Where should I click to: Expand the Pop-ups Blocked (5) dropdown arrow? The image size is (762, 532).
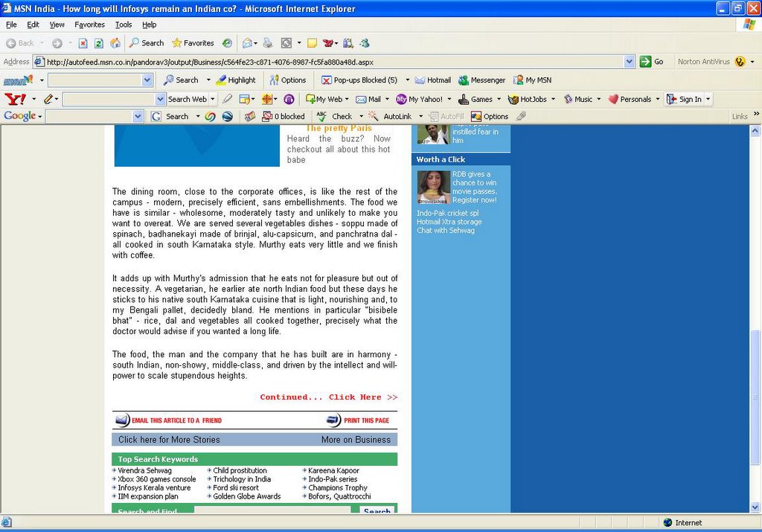click(407, 80)
